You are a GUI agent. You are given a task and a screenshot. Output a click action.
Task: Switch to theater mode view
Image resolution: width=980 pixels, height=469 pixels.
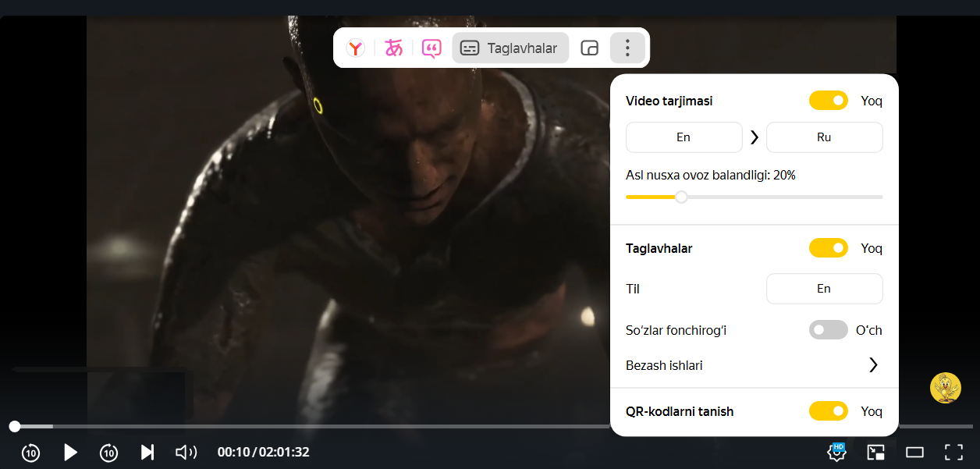(914, 452)
